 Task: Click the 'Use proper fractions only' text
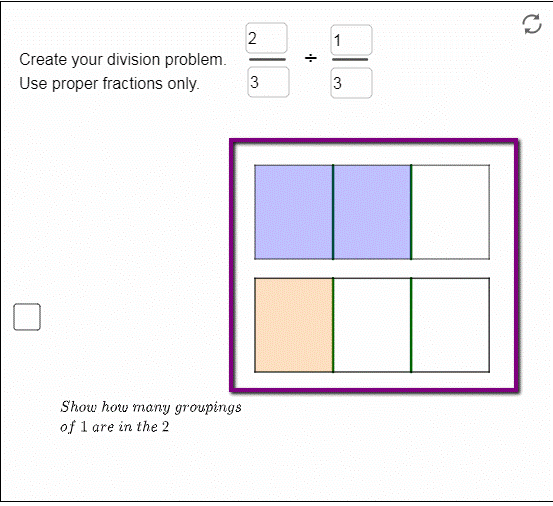(109, 84)
